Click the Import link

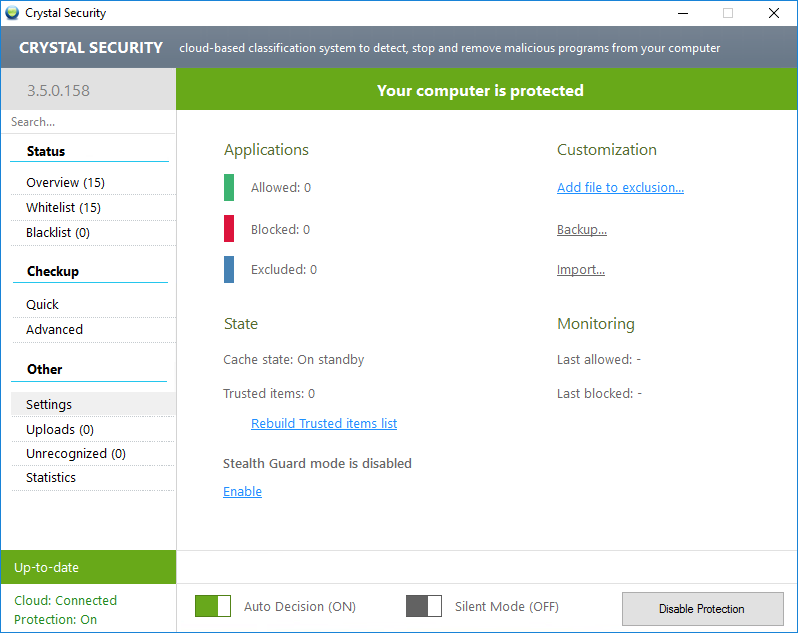coord(581,270)
